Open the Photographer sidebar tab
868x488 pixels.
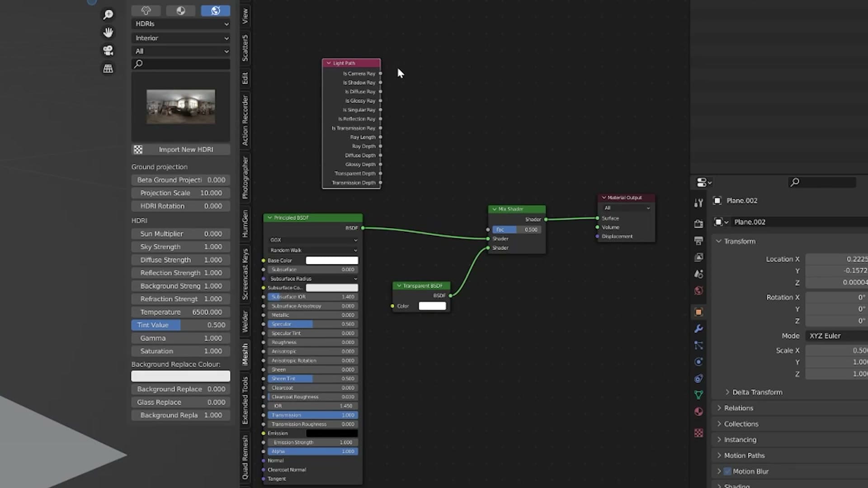tap(245, 178)
